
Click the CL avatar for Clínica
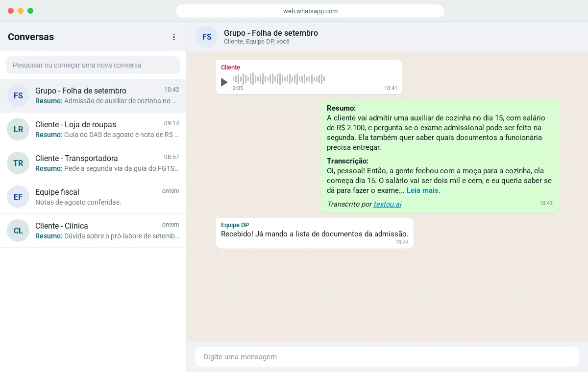(18, 231)
